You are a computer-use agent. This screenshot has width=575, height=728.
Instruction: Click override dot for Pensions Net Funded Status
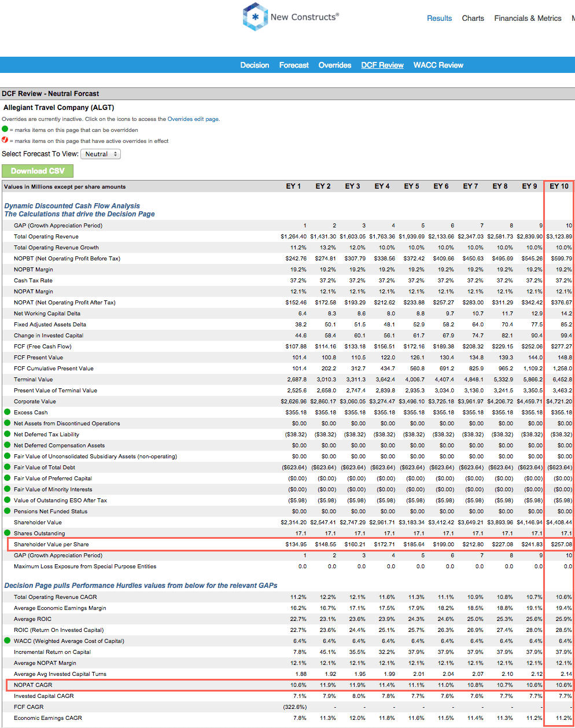click(x=8, y=511)
